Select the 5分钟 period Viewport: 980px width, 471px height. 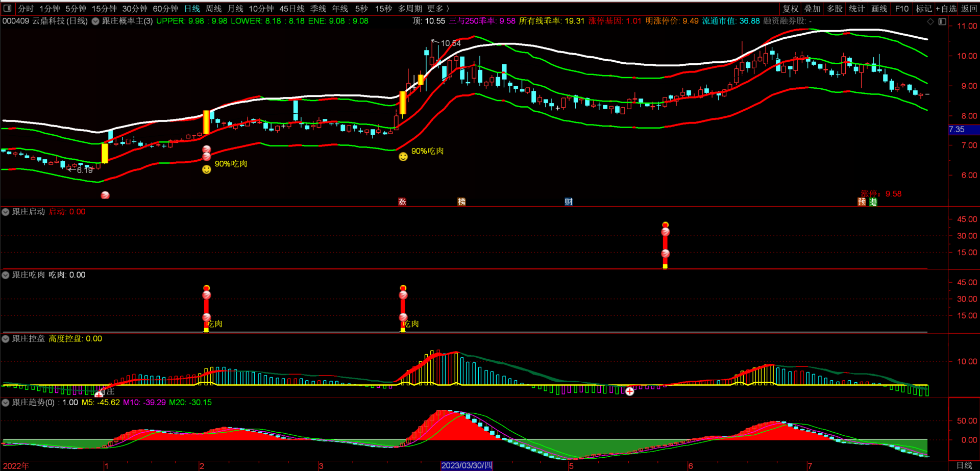click(76, 9)
